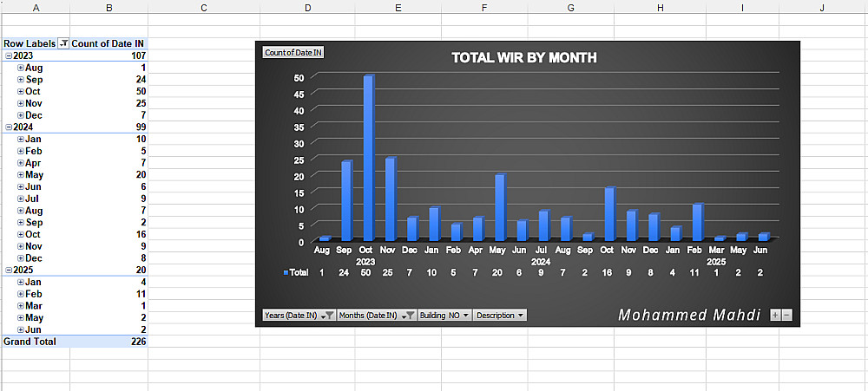Viewport: 868px width, 391px height.
Task: Click the Mar label on chart axis
Action: click(x=716, y=251)
